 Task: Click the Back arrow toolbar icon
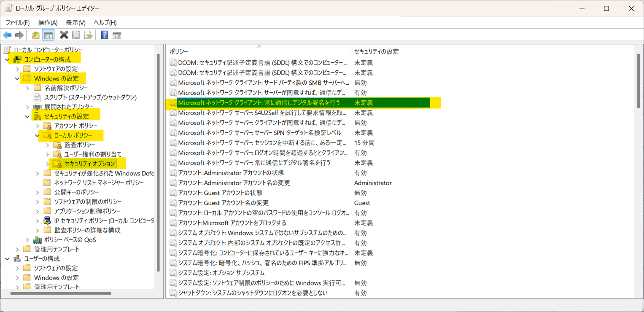point(7,35)
